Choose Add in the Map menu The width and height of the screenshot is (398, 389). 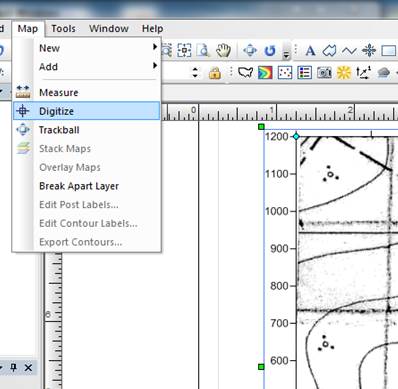click(87, 67)
